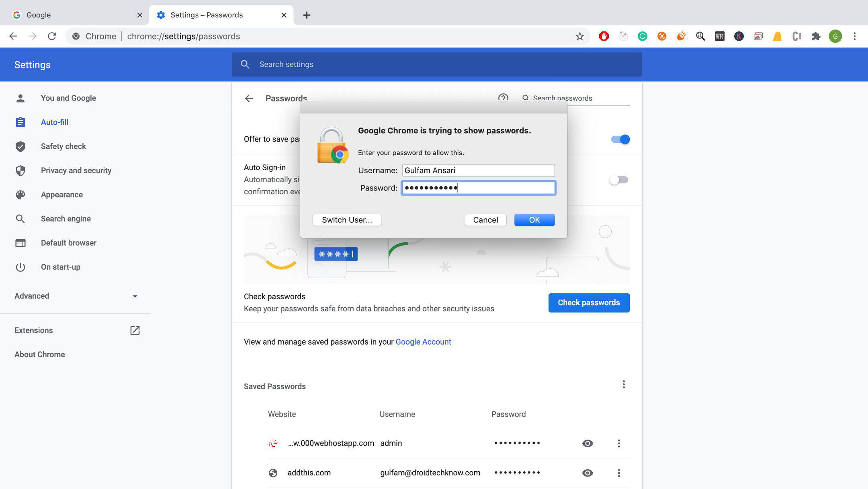This screenshot has height=489, width=868.
Task: Show password for addthis.com entry
Action: tap(587, 473)
